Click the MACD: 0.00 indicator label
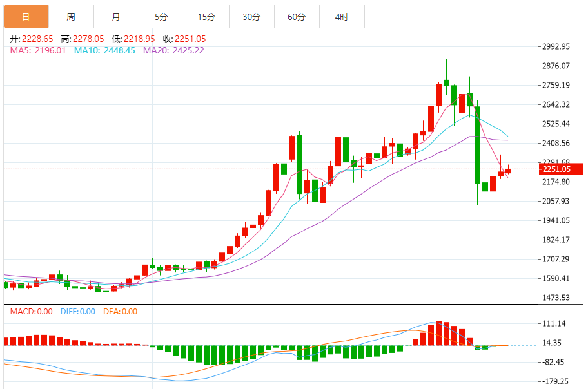 click(32, 312)
